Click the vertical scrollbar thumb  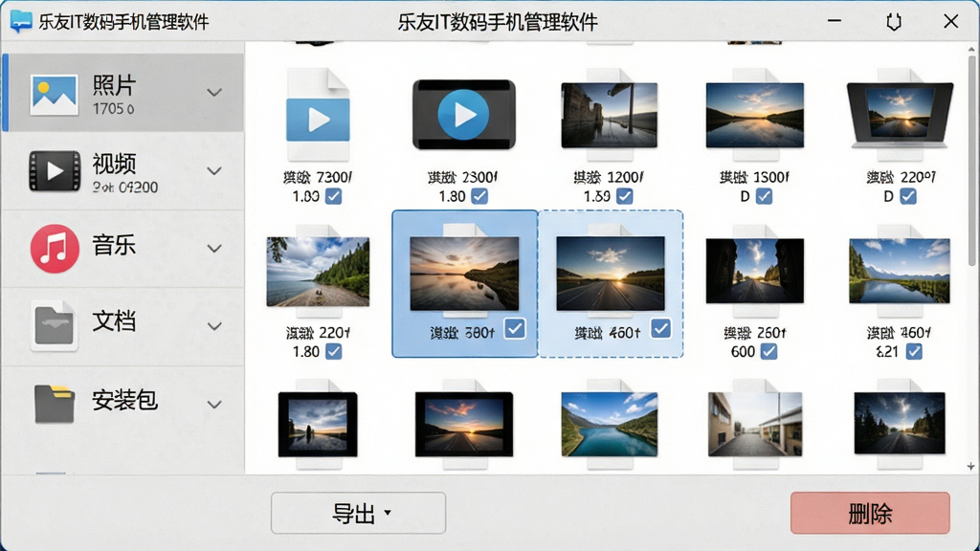coord(970,161)
